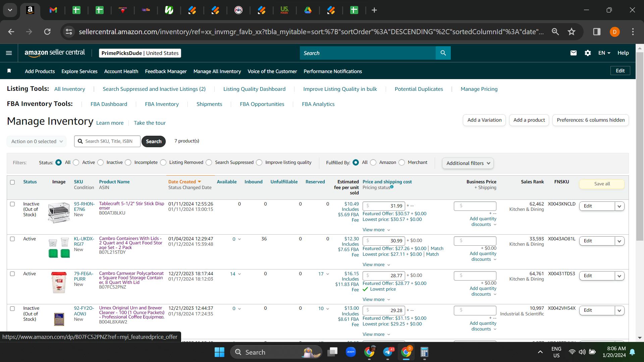Viewport: 644px width, 362px height.
Task: Select the Cambro Containers With Lids row checkbox
Action: [x=12, y=239]
